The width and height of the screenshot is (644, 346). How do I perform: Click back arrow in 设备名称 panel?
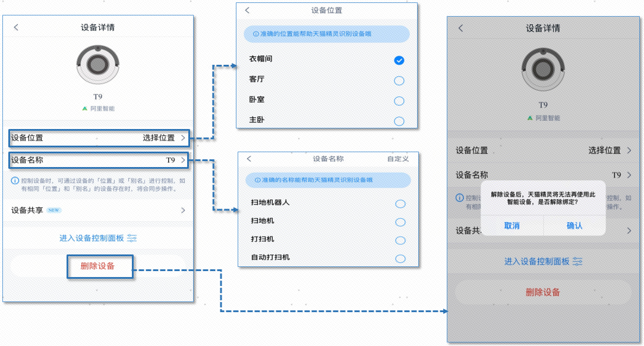249,159
